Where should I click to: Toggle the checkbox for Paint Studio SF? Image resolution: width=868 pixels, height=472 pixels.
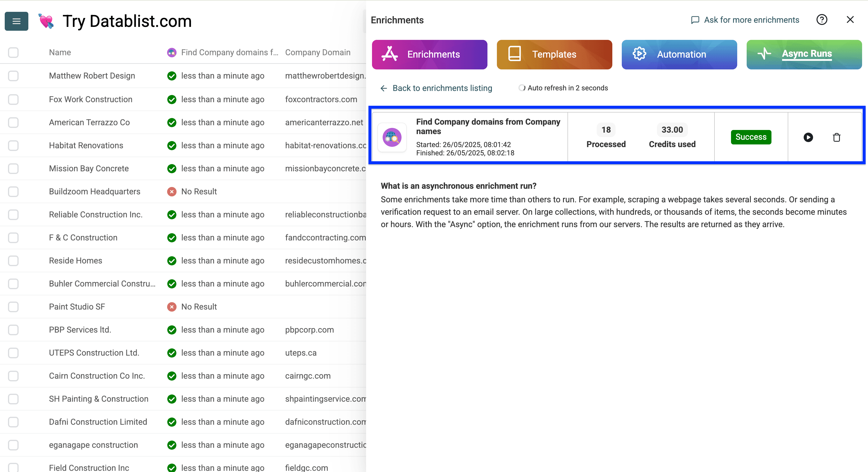13,307
